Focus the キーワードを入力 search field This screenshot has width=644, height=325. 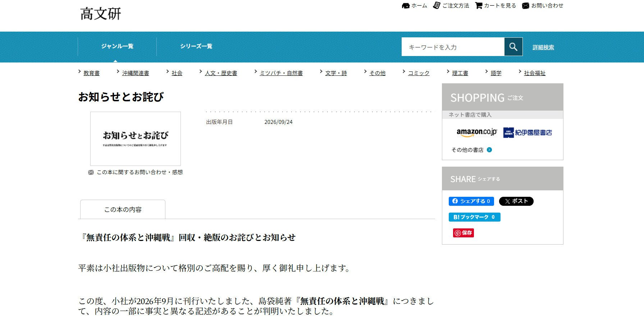click(x=453, y=47)
